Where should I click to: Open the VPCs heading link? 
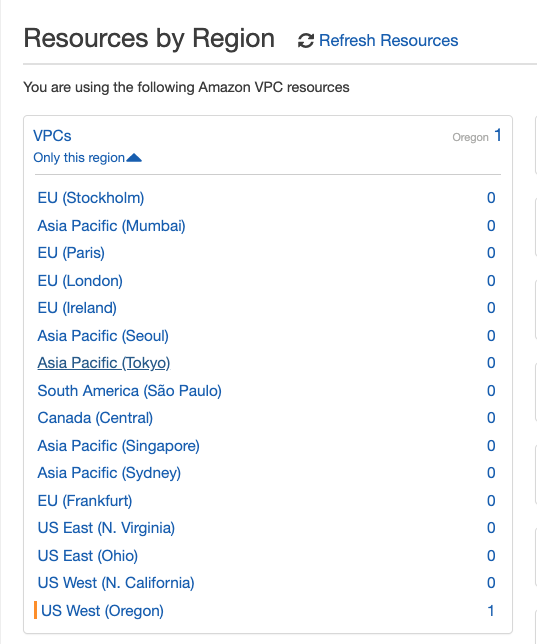point(52,136)
